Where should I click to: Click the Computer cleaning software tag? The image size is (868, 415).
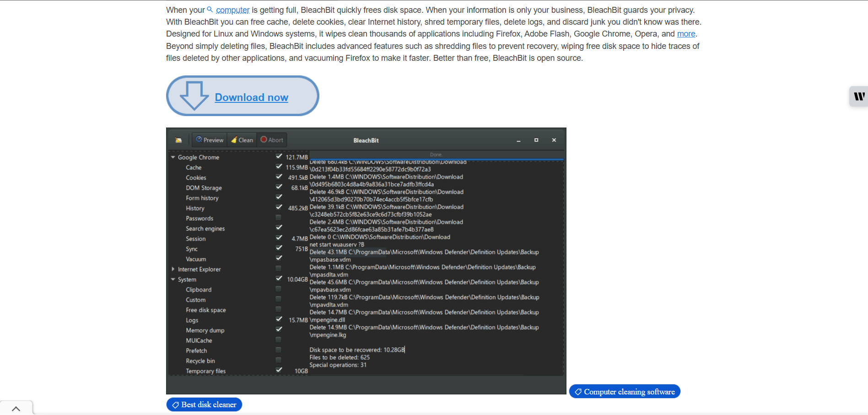(x=625, y=392)
